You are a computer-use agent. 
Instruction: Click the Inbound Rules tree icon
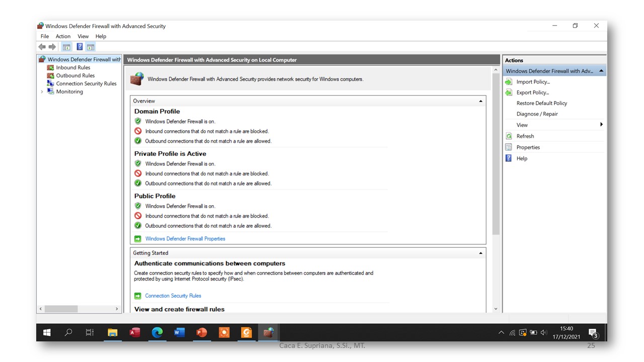pos(50,67)
